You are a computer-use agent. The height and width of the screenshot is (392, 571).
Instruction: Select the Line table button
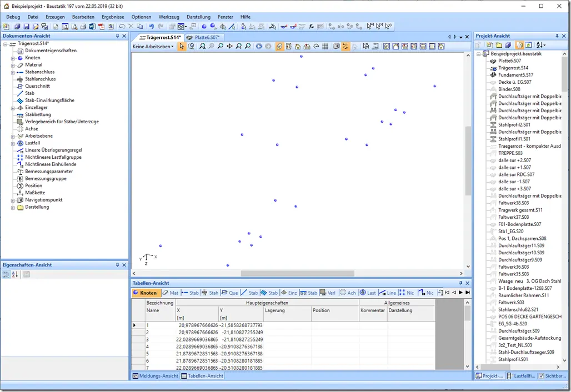click(388, 293)
